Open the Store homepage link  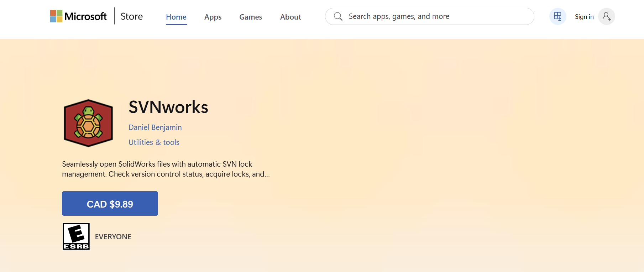pos(131,16)
